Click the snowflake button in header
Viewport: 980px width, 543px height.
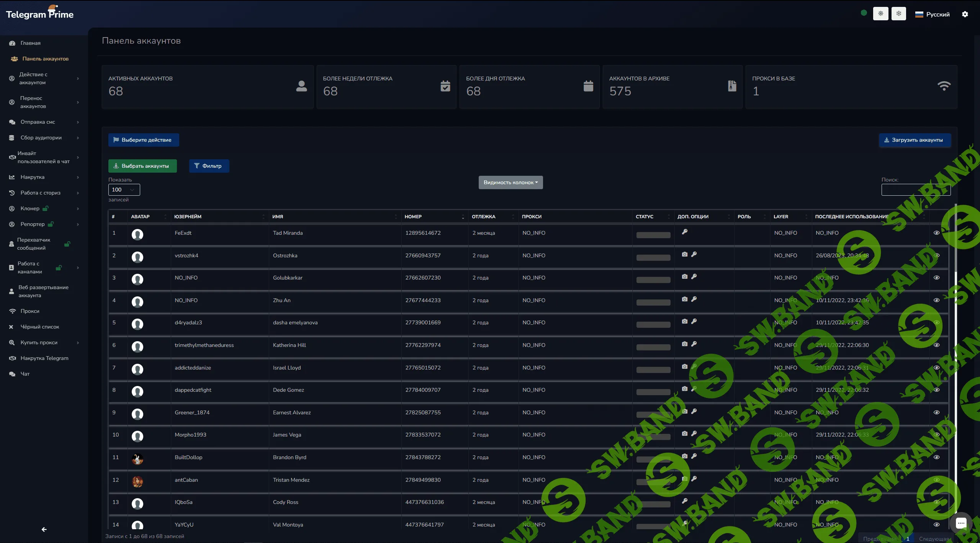click(898, 14)
